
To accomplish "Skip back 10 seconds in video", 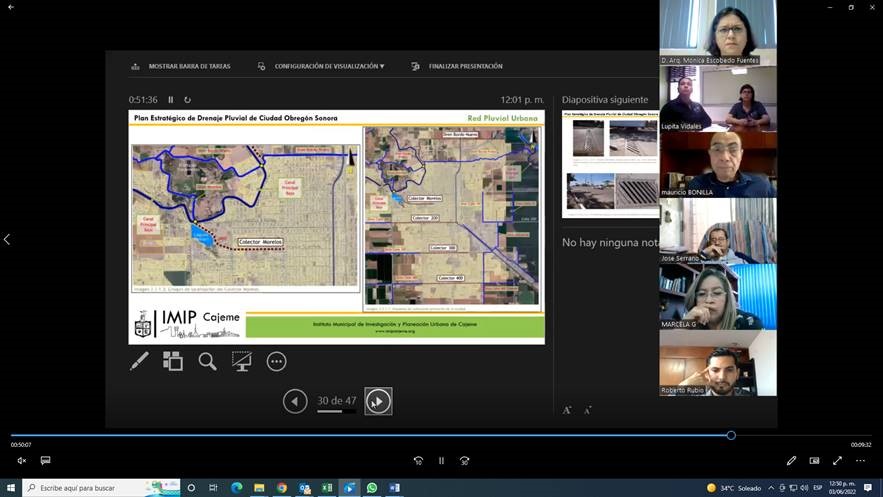I will click(418, 461).
